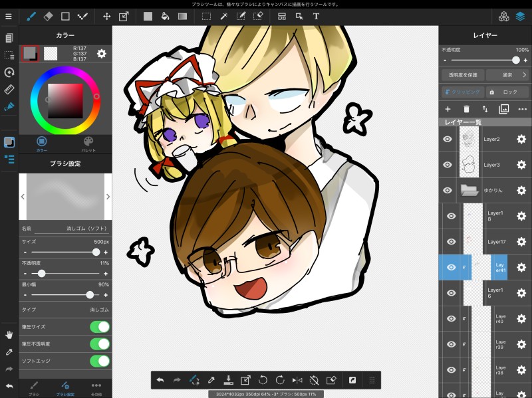Hide Layer2 with its eye icon
This screenshot has height=398, width=532.
pos(448,139)
